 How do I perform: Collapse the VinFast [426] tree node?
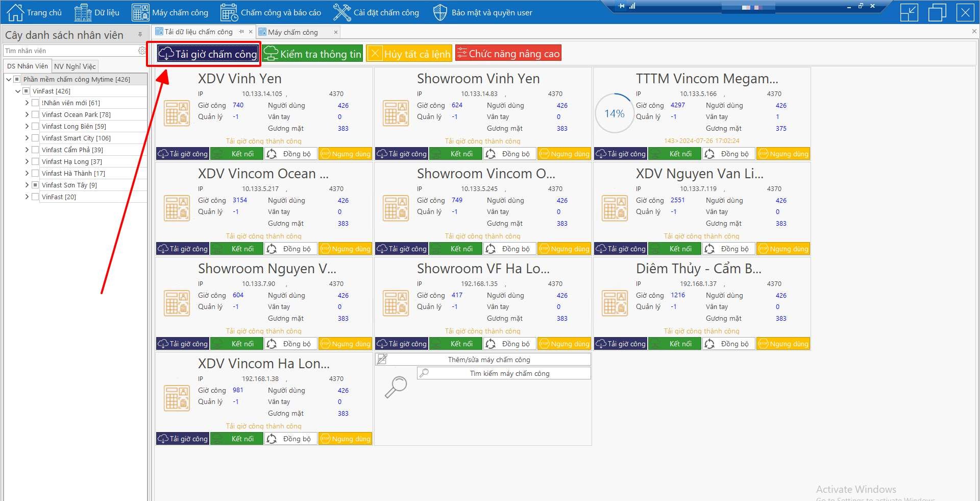(x=18, y=91)
